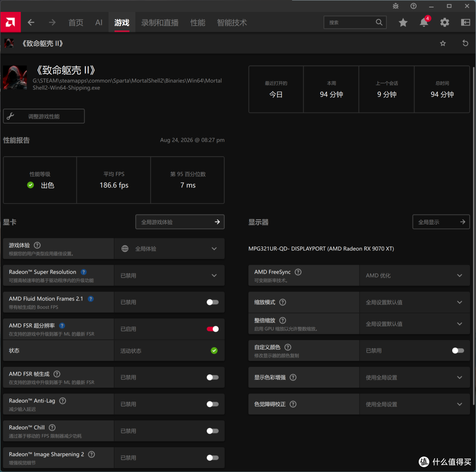
Task: Show help for Radeon Super Resolution
Action: coord(83,272)
